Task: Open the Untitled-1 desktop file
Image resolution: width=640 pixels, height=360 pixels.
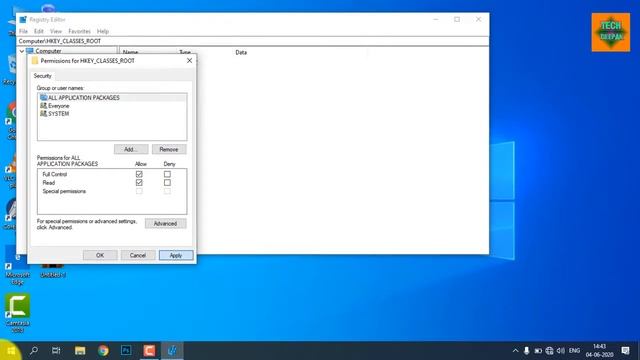Action: coord(53,270)
